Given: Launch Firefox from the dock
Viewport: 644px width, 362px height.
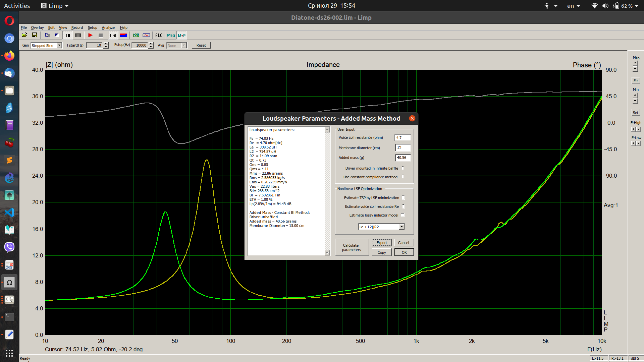Looking at the screenshot, I should pos(9,56).
